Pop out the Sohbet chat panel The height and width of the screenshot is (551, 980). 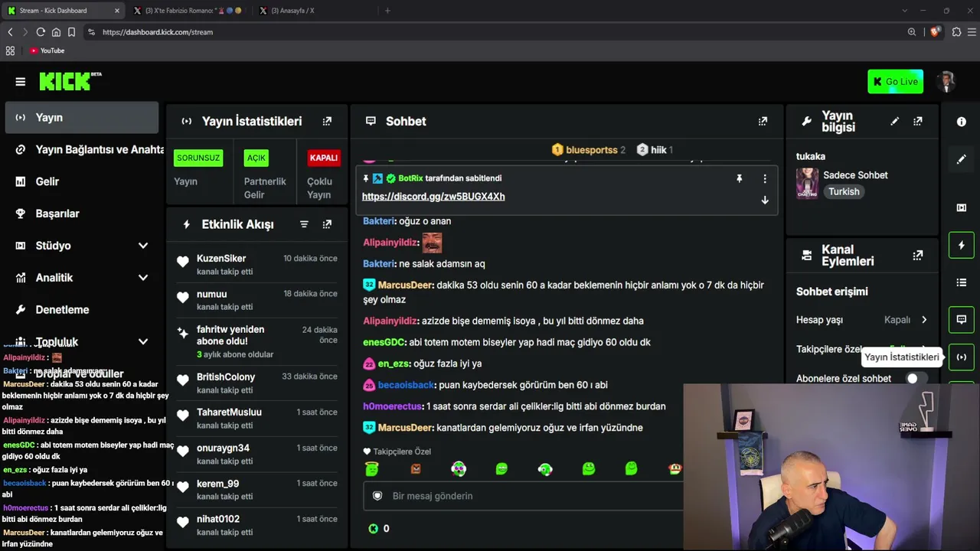(x=763, y=121)
